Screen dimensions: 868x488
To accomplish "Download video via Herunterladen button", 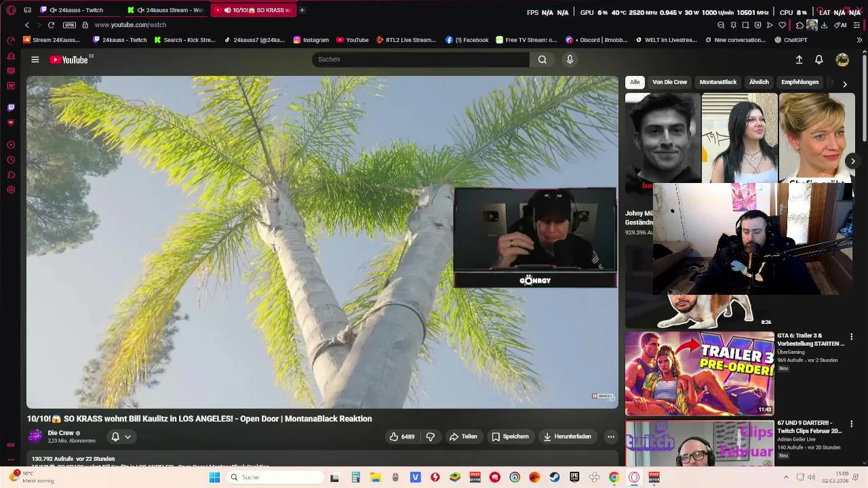I will 567,436.
